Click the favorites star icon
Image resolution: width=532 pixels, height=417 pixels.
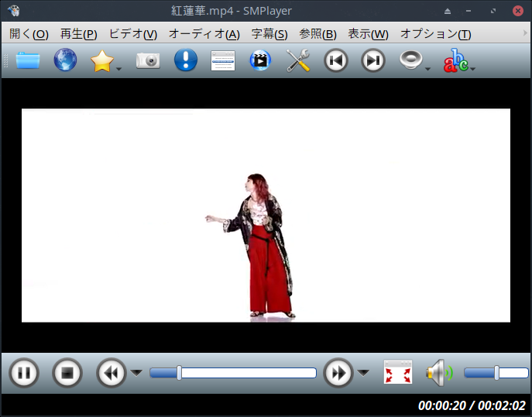[x=102, y=60]
